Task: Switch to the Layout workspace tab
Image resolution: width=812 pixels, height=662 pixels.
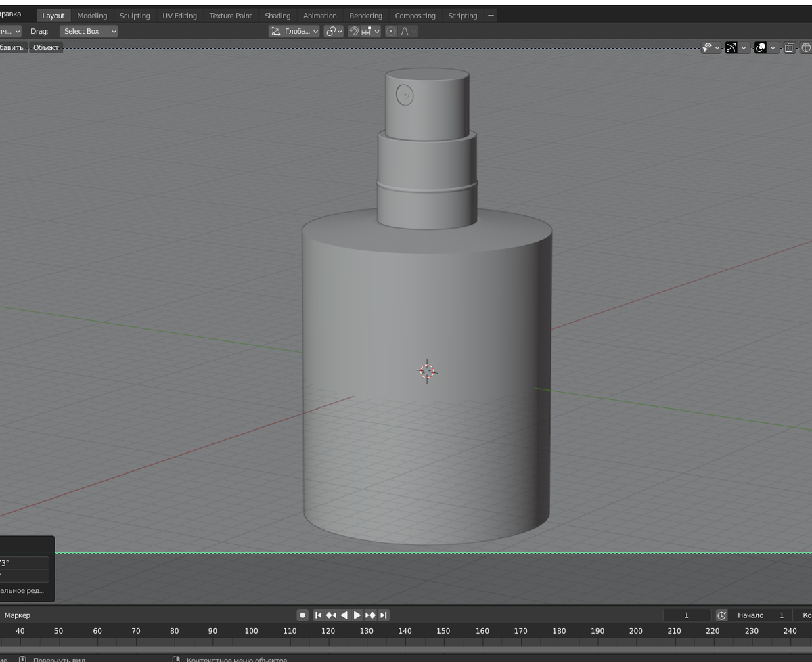Action: coord(53,16)
